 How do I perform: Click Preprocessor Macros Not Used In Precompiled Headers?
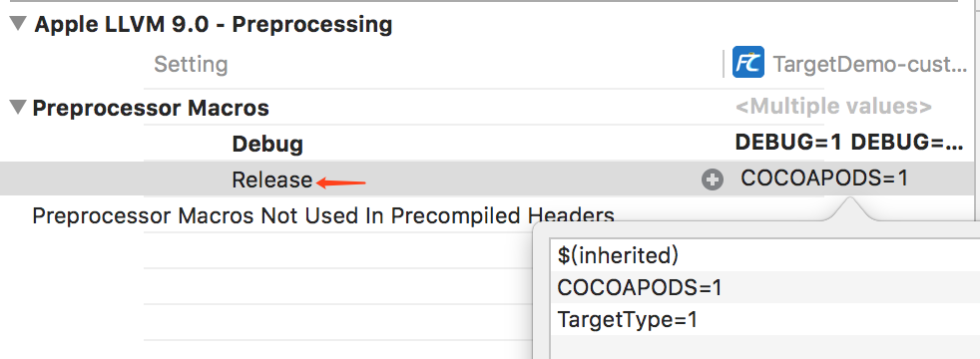(323, 216)
